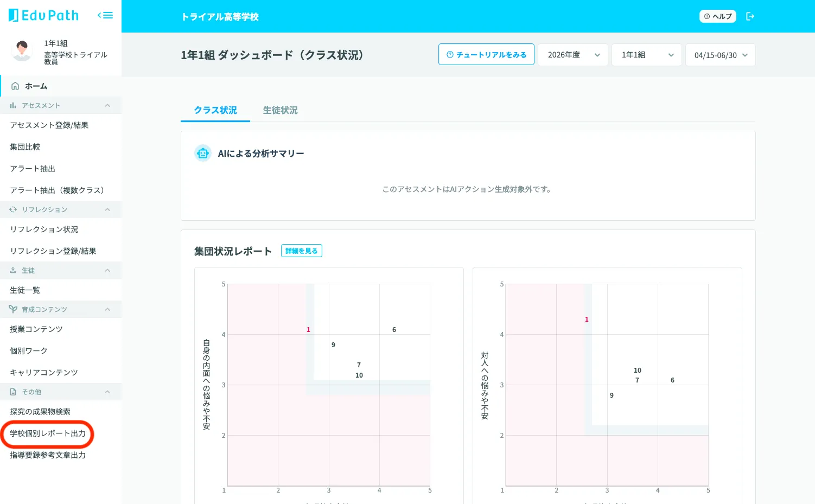
Task: Open 集団比較 in sidebar
Action: click(61, 147)
